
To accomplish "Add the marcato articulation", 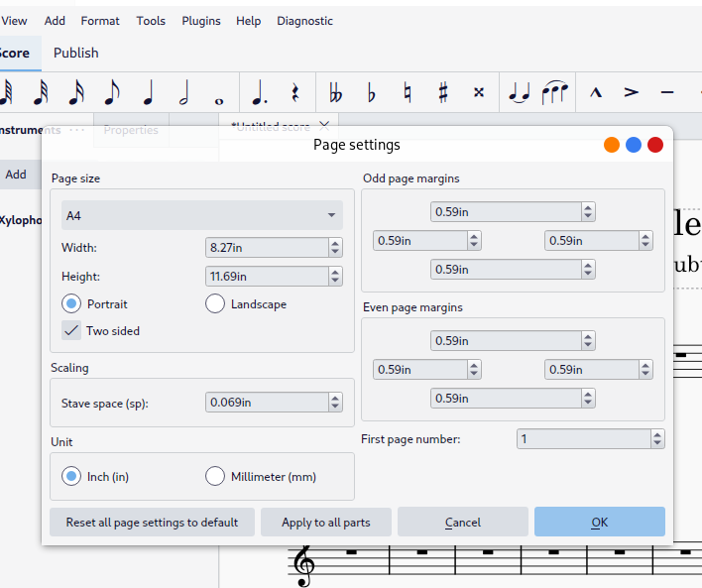I will coord(596,92).
